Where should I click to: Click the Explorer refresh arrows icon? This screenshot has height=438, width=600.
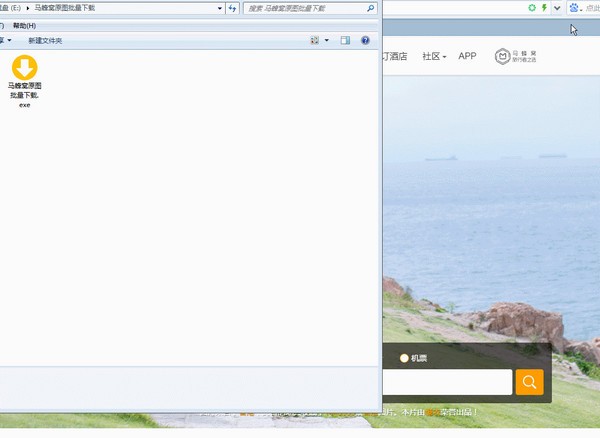click(233, 8)
